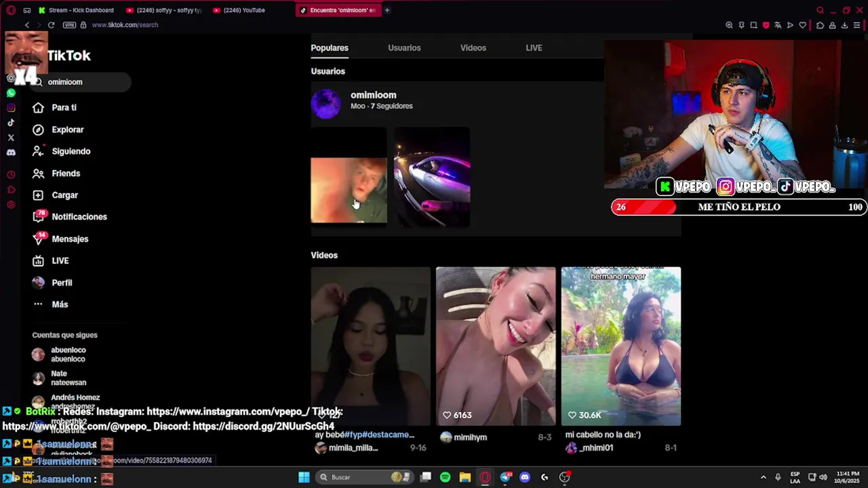Image resolution: width=868 pixels, height=488 pixels.
Task: Open the taskbar volume icon
Action: pyautogui.click(x=825, y=477)
